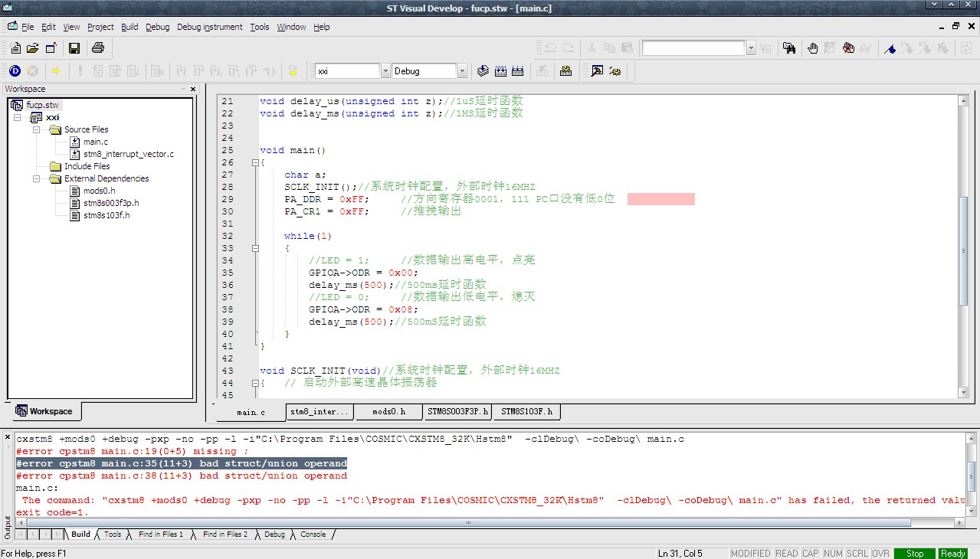Remove all breakpoints crossed-hand icon
The height and width of the screenshot is (559, 980).
point(848,48)
